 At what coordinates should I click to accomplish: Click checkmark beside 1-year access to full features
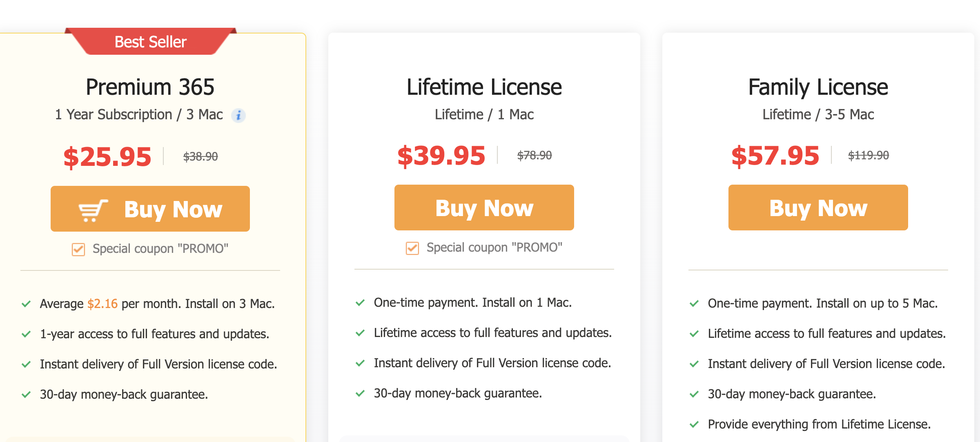(26, 334)
